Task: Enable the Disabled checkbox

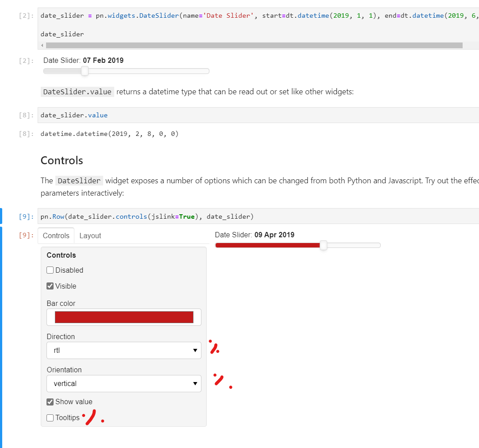Action: pyautogui.click(x=50, y=270)
